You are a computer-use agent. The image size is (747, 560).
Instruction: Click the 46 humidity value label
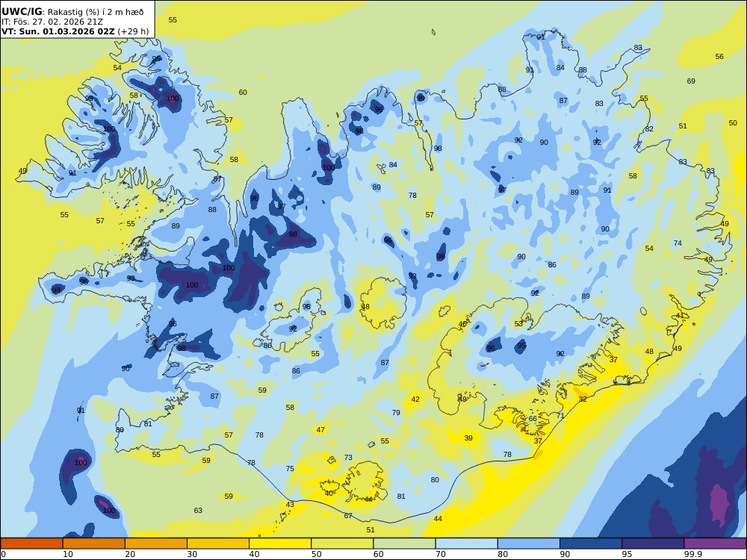tap(462, 324)
